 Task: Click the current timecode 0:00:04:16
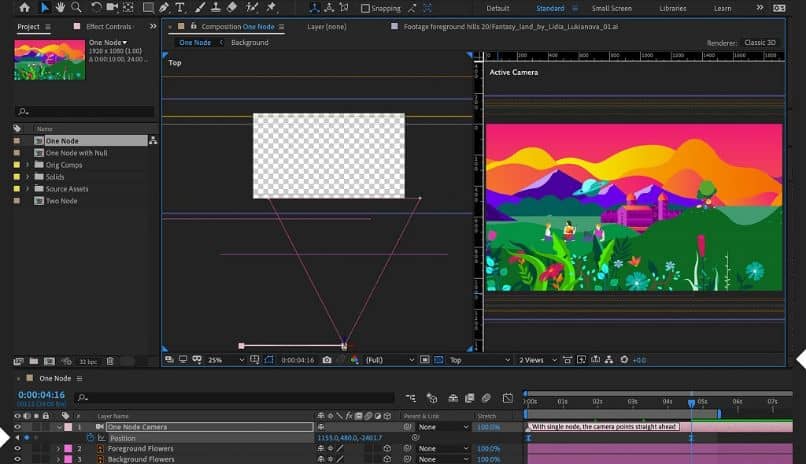[x=41, y=395]
